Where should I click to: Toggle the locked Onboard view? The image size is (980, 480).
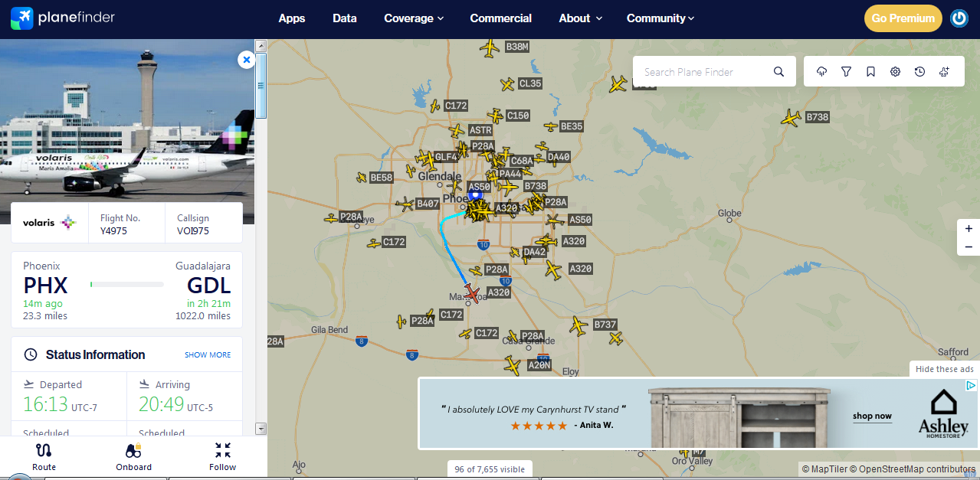[x=134, y=457]
